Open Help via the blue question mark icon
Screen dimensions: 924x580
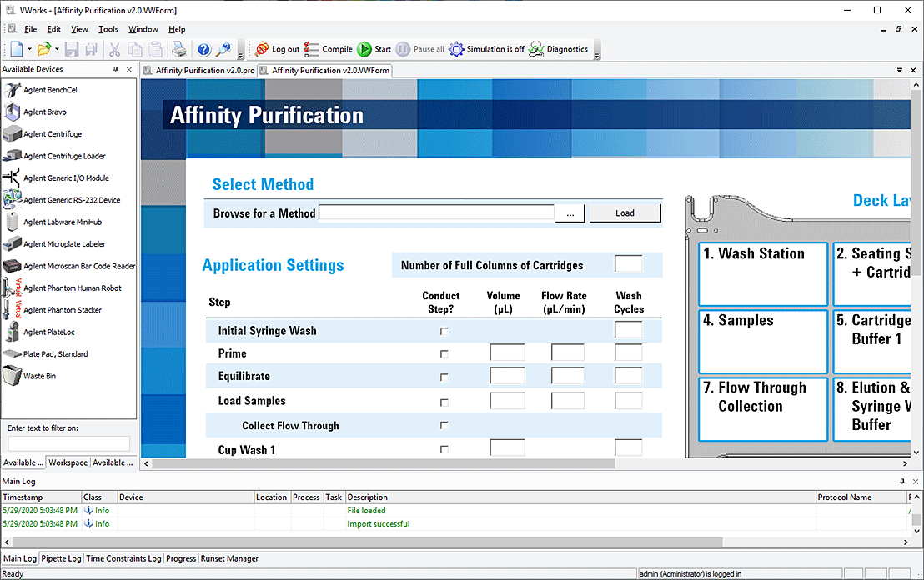[x=203, y=49]
